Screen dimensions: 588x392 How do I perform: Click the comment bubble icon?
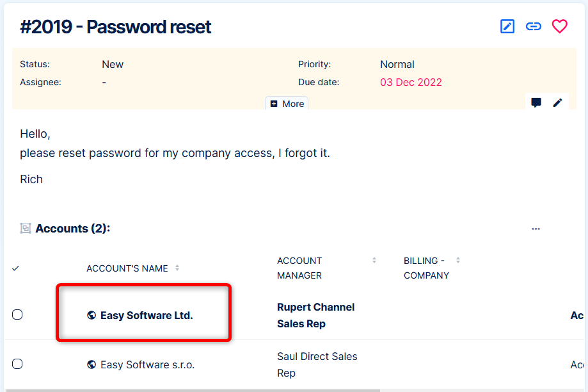[536, 102]
